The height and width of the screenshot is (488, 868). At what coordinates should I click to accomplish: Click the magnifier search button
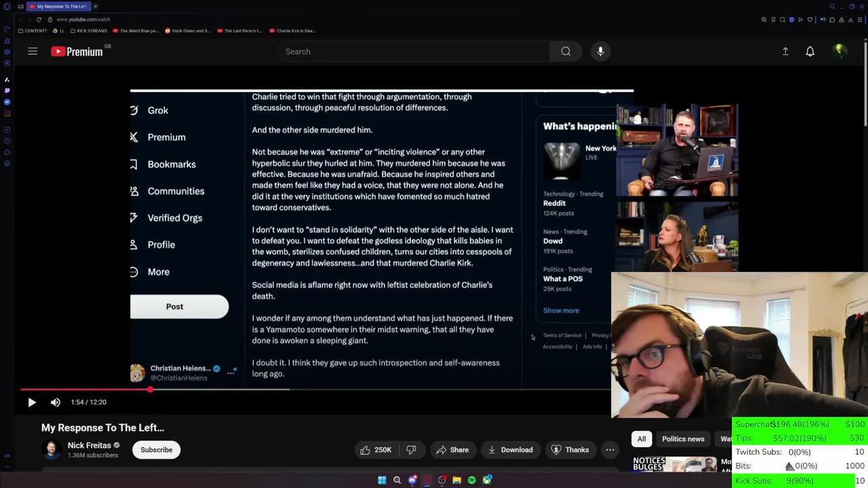click(566, 52)
